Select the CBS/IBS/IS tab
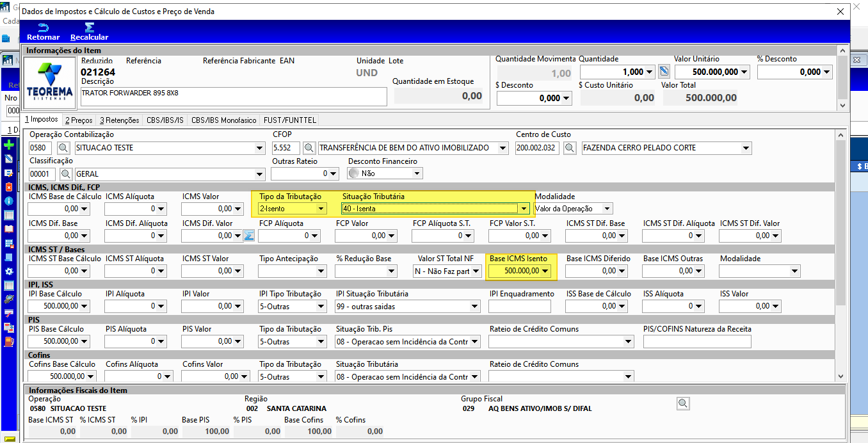 (x=165, y=120)
